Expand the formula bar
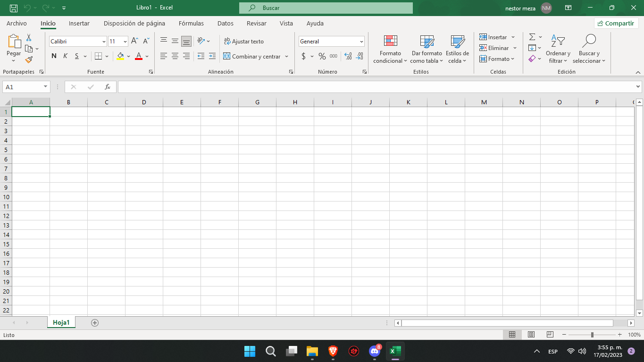This screenshot has height=362, width=644. [x=638, y=87]
